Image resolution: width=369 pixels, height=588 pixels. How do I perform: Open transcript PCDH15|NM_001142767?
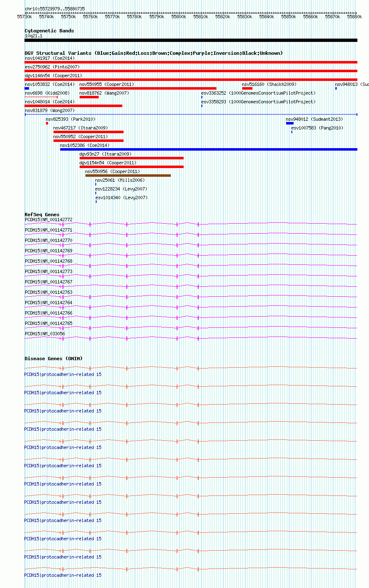point(49,282)
